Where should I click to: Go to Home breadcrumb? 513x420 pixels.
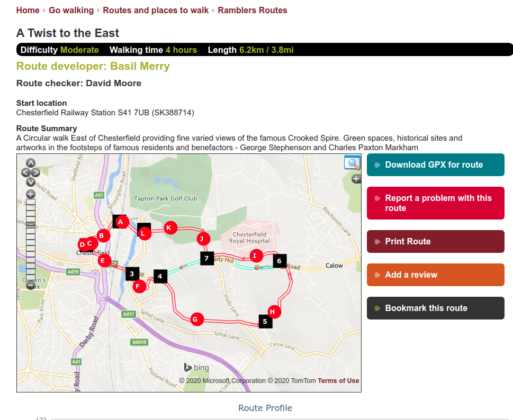pos(28,10)
